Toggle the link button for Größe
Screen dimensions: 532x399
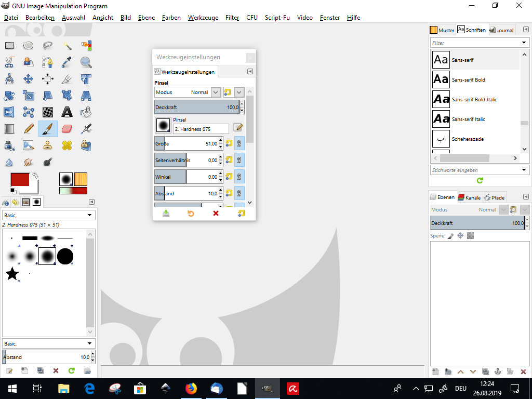click(240, 143)
